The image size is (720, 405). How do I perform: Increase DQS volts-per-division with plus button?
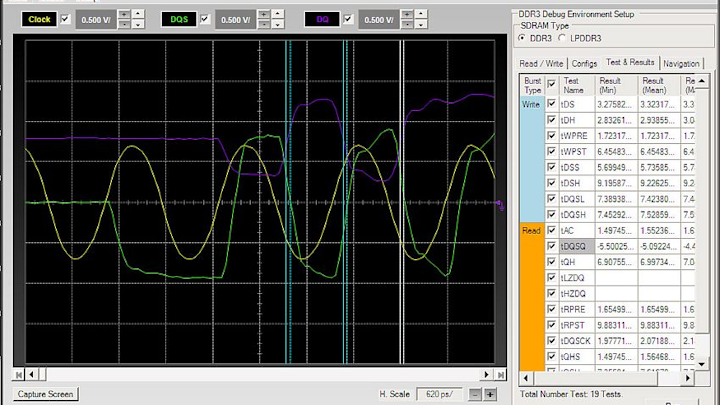(x=264, y=14)
